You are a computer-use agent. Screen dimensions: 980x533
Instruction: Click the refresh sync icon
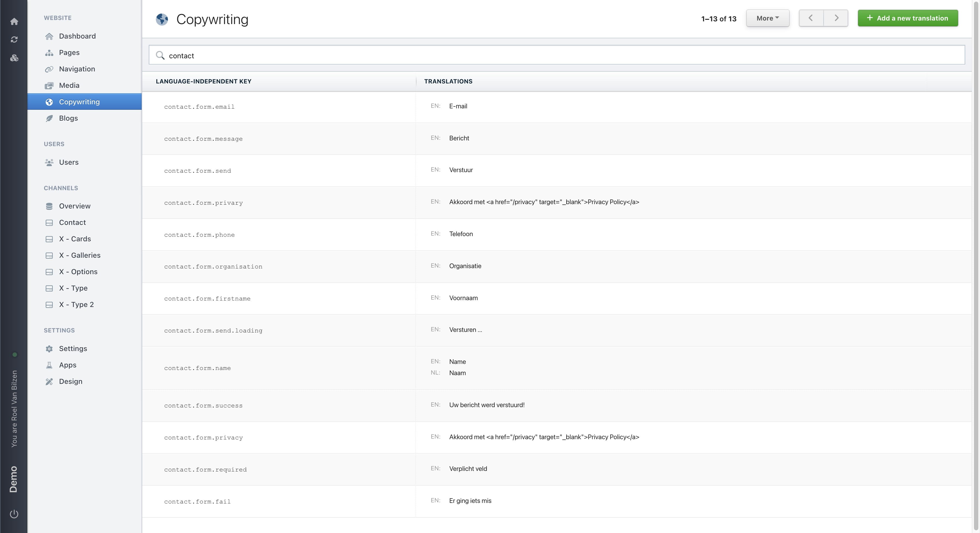coord(14,40)
